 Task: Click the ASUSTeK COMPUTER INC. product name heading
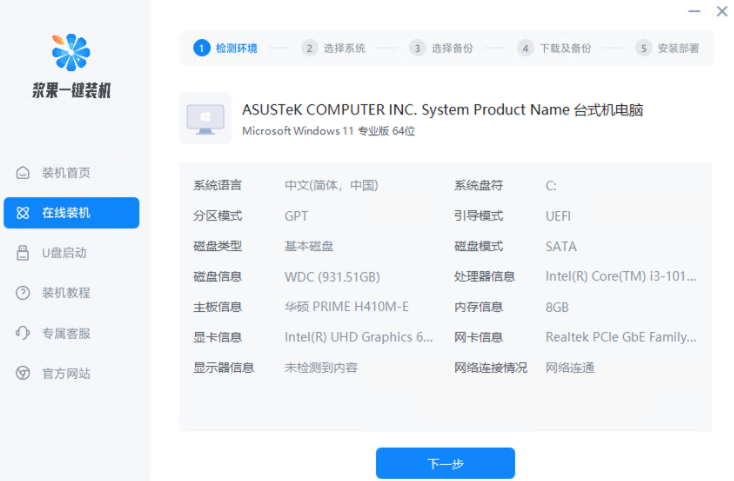(442, 110)
